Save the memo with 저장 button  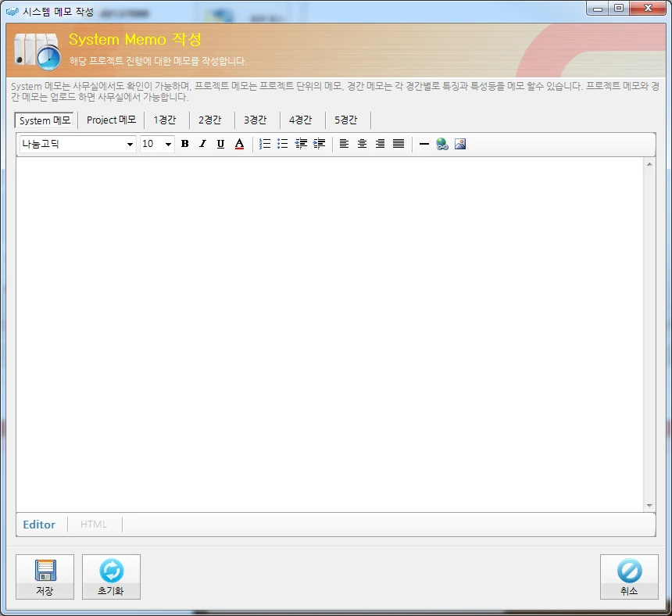(45, 577)
